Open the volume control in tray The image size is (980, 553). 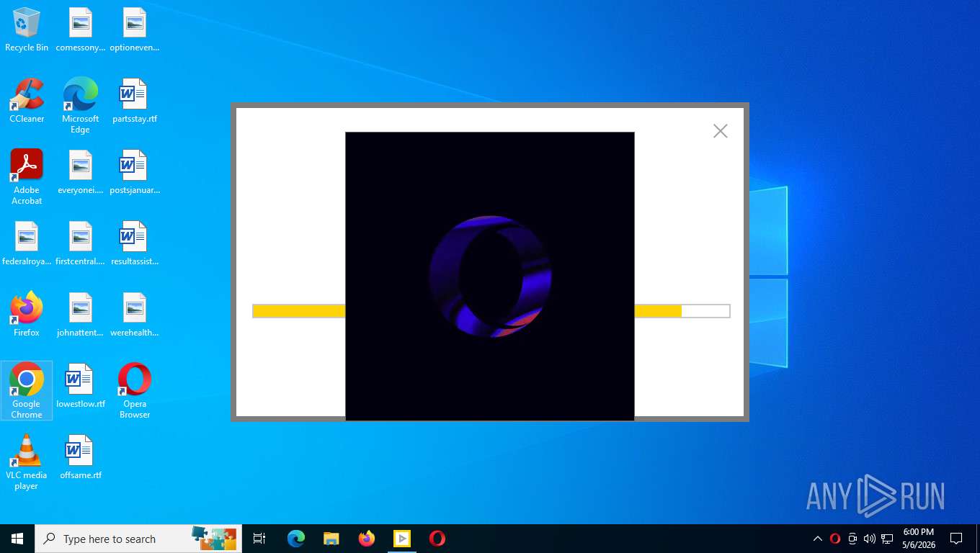tap(870, 539)
